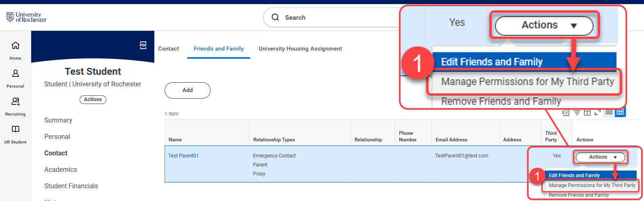This screenshot has width=644, height=201.
Task: Click the University of Rochester logo
Action: coord(26,17)
